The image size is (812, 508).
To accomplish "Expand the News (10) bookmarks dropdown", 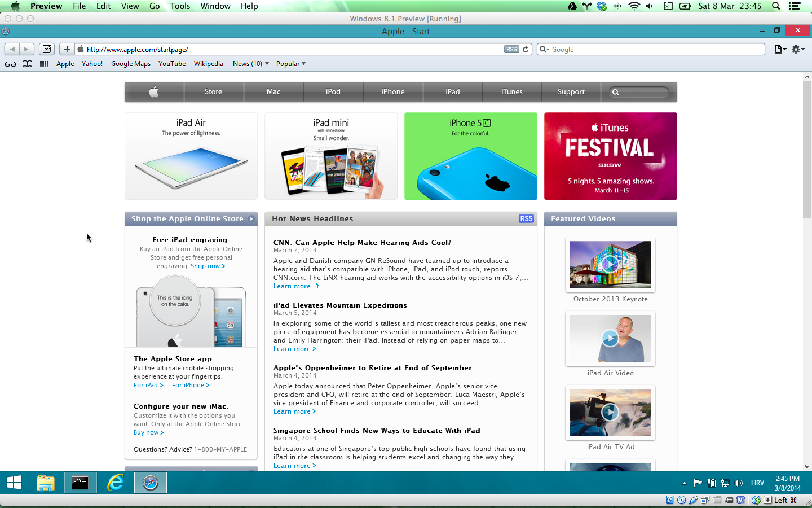I will pos(251,64).
